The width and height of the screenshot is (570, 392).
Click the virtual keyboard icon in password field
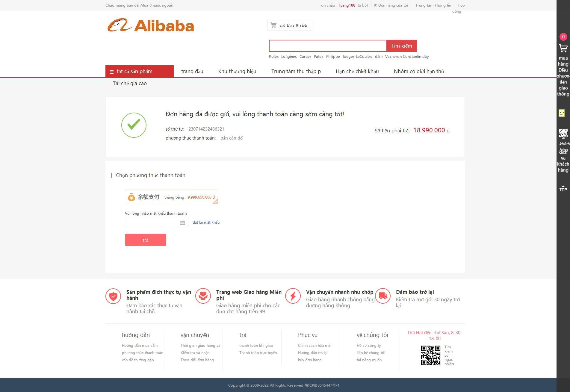pos(182,223)
